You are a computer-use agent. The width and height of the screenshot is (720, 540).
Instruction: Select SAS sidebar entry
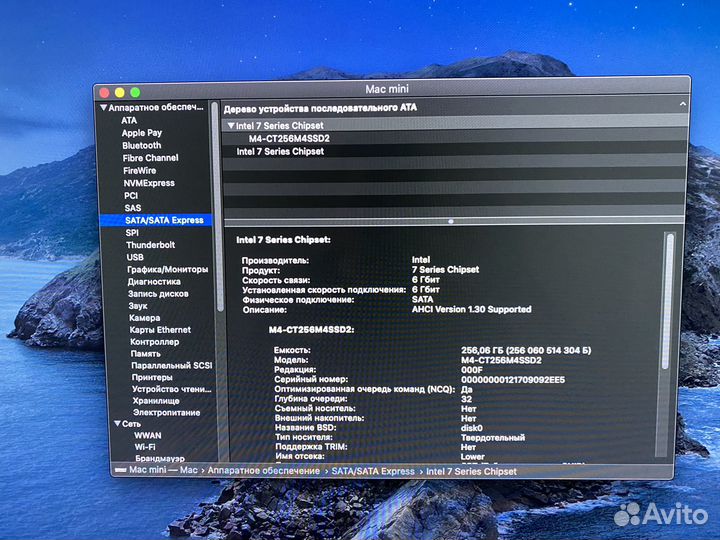pos(133,208)
